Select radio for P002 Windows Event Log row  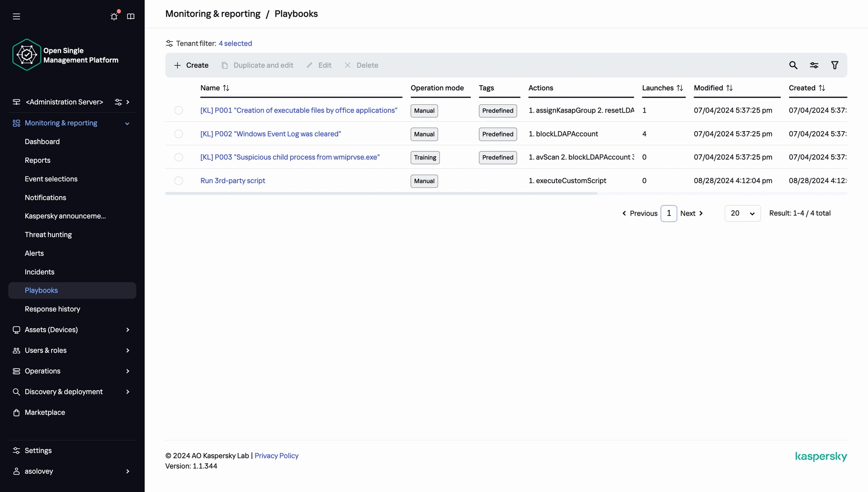coord(179,134)
